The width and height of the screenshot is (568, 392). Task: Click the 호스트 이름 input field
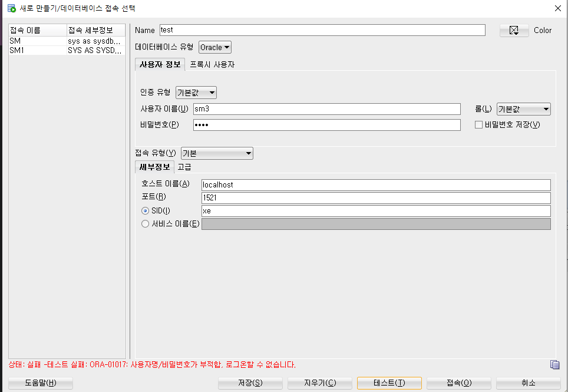(x=375, y=185)
